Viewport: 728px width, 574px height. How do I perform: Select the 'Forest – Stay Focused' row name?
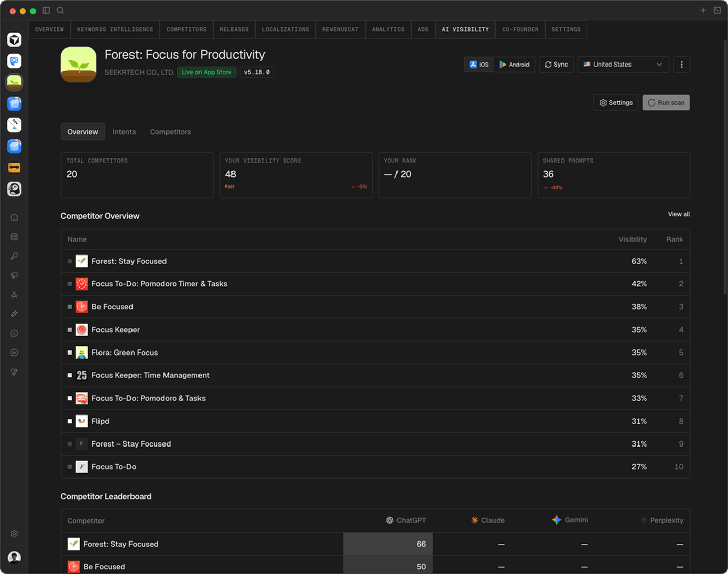point(131,444)
